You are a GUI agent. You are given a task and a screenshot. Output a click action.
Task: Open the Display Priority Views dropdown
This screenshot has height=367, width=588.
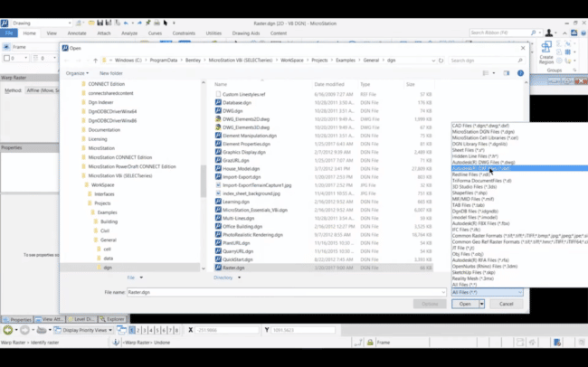[83, 330]
